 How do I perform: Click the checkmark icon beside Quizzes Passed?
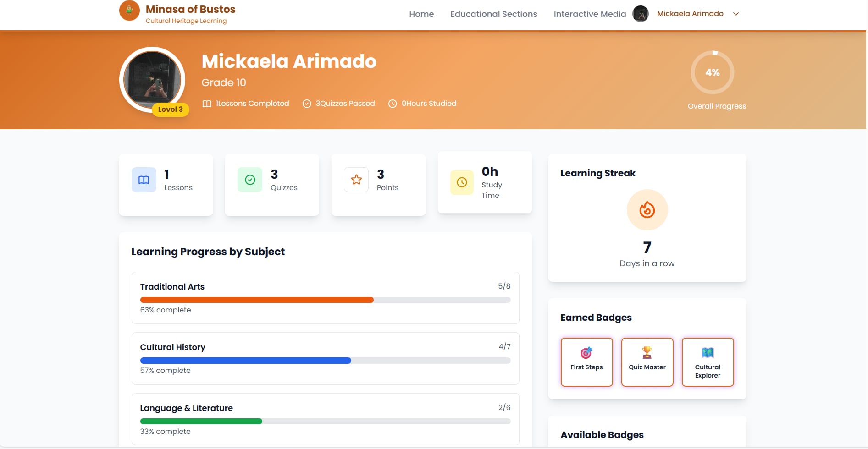pos(307,104)
